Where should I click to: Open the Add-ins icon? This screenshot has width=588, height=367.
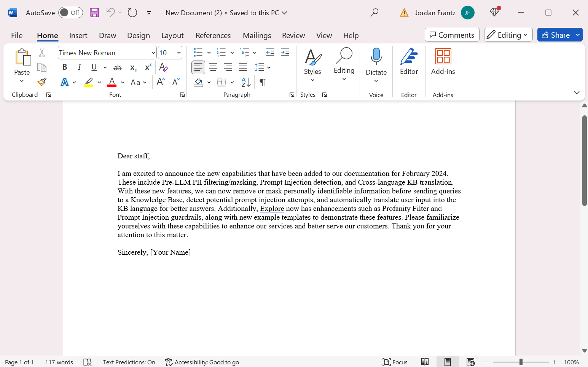tap(443, 56)
